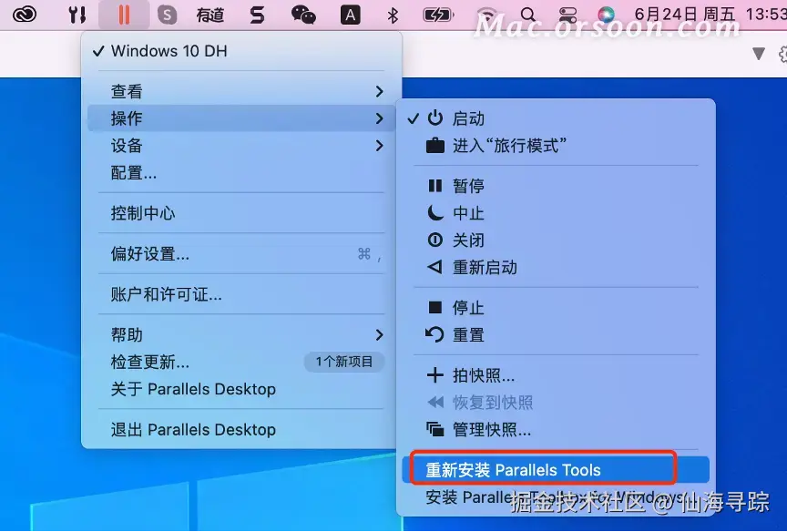Click the 1个新项目 badge
The height and width of the screenshot is (532, 787).
[x=344, y=362]
